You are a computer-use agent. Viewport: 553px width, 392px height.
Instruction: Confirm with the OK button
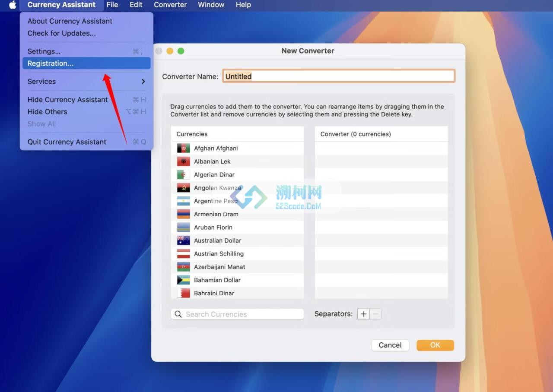coord(435,345)
